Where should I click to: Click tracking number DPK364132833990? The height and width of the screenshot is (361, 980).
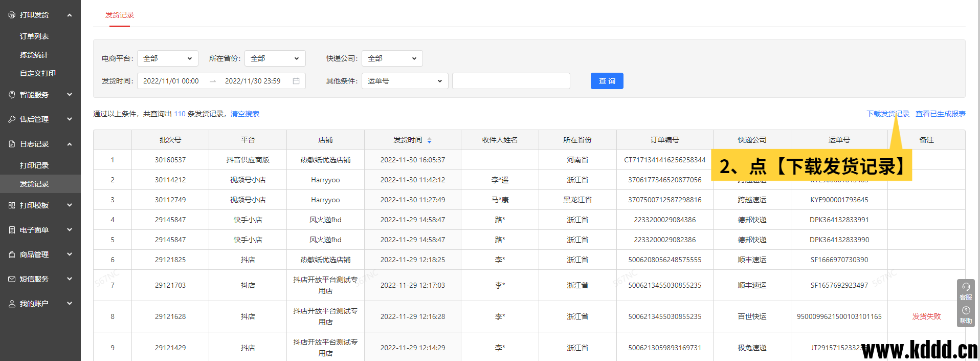pos(839,240)
